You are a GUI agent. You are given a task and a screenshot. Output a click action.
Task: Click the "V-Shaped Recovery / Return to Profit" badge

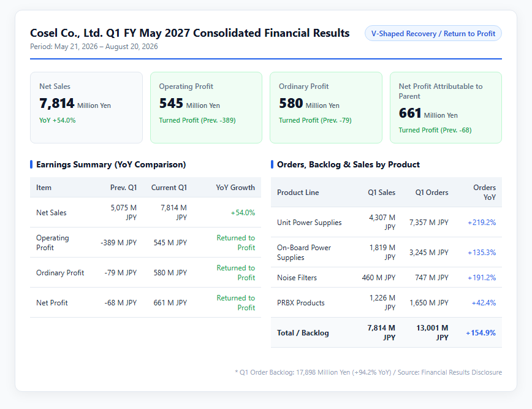433,33
